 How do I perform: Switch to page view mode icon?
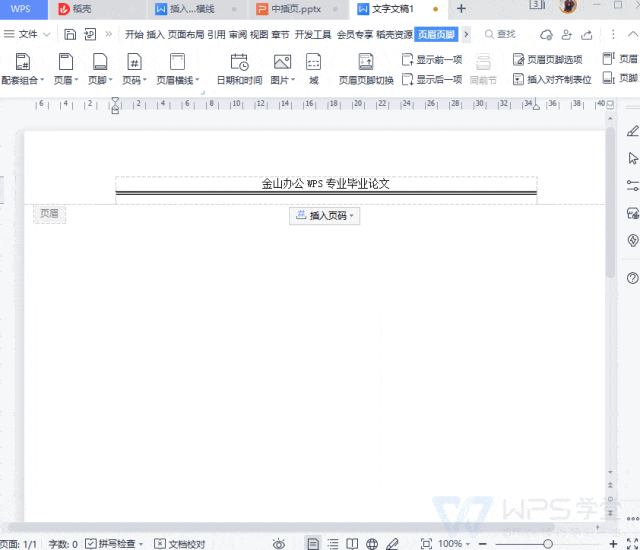click(313, 543)
